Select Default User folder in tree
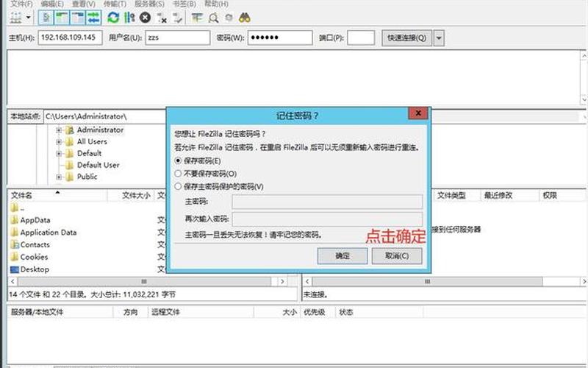Viewport: 588px width, 368px height. coord(98,165)
